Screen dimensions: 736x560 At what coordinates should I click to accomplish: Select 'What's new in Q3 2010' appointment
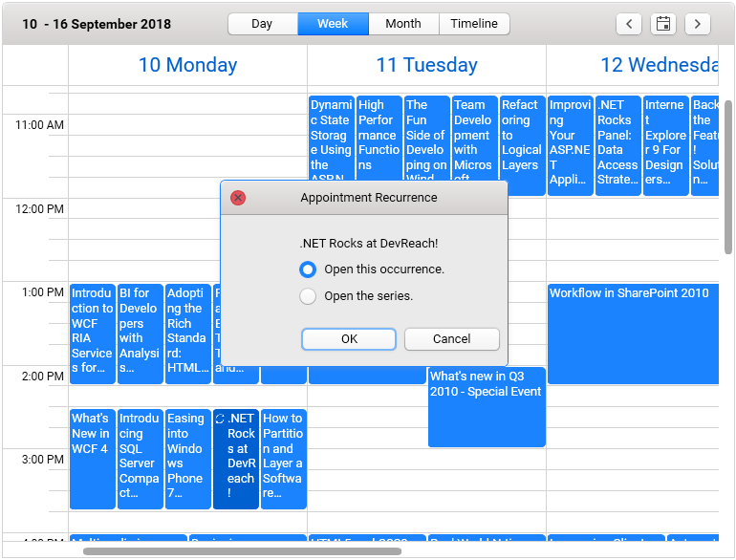point(487,407)
